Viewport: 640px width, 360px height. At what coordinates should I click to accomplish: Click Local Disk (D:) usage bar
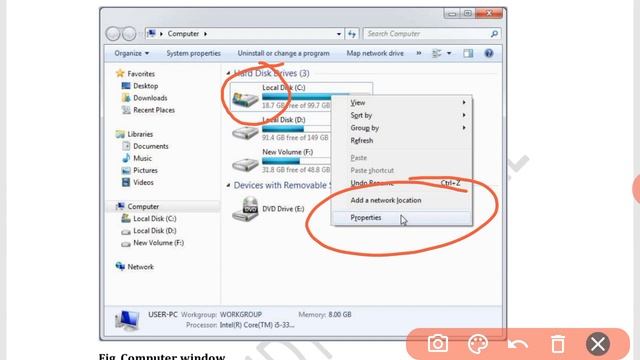296,129
